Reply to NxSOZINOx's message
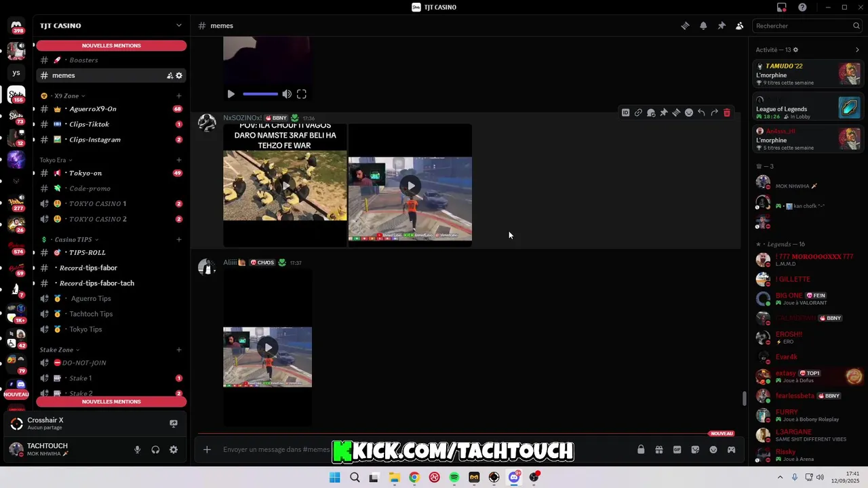868x488 pixels. [701, 113]
